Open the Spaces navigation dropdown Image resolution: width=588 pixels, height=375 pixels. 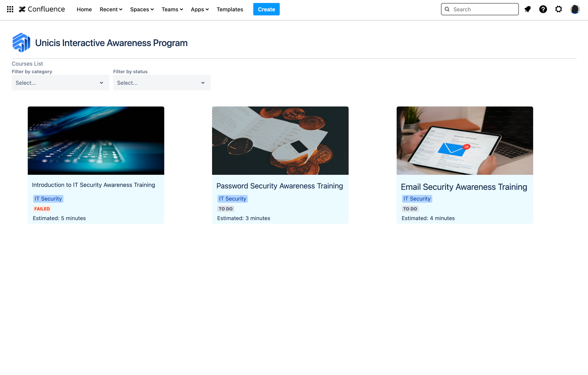pyautogui.click(x=141, y=9)
